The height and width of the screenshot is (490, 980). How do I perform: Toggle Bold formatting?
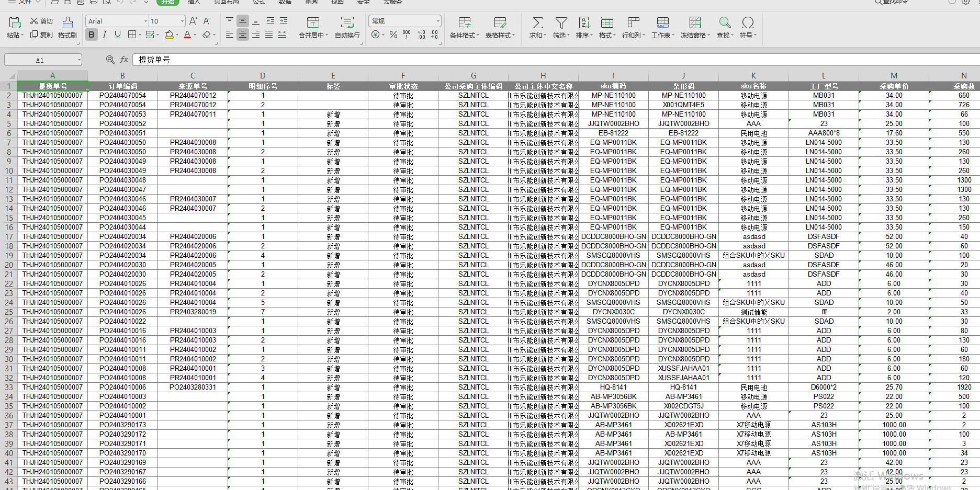tap(92, 35)
